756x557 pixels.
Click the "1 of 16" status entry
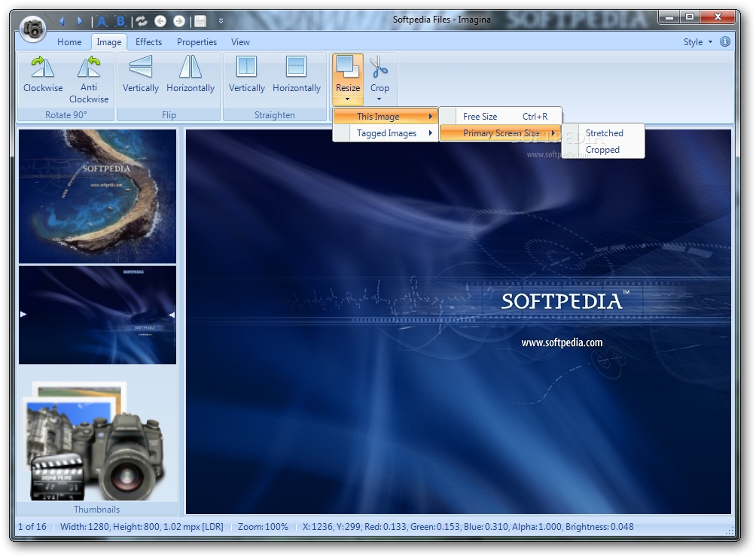click(32, 527)
